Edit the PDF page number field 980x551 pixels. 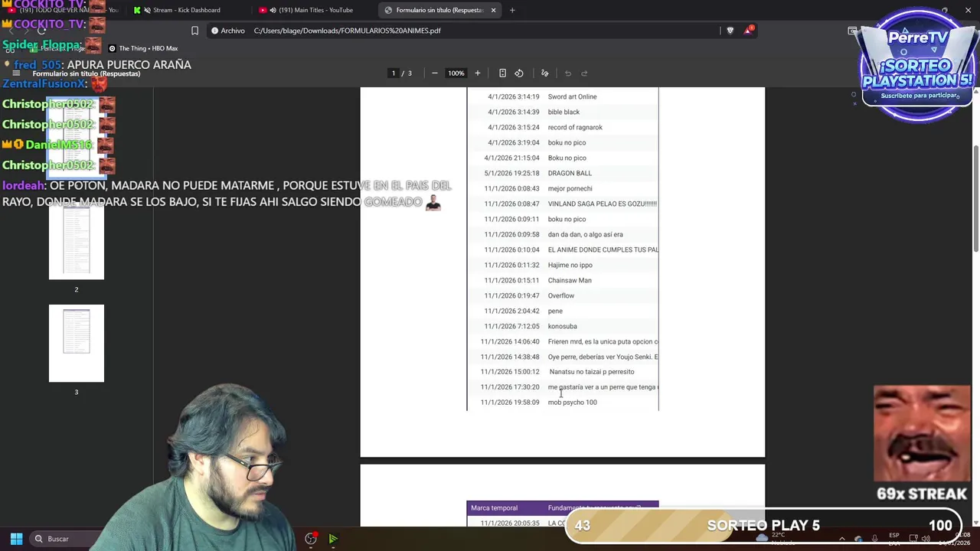tap(394, 73)
